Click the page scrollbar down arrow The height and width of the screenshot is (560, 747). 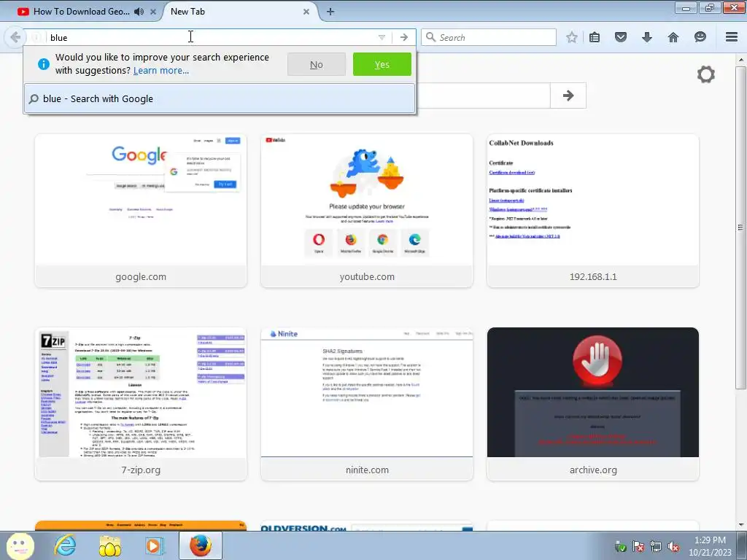[741, 525]
